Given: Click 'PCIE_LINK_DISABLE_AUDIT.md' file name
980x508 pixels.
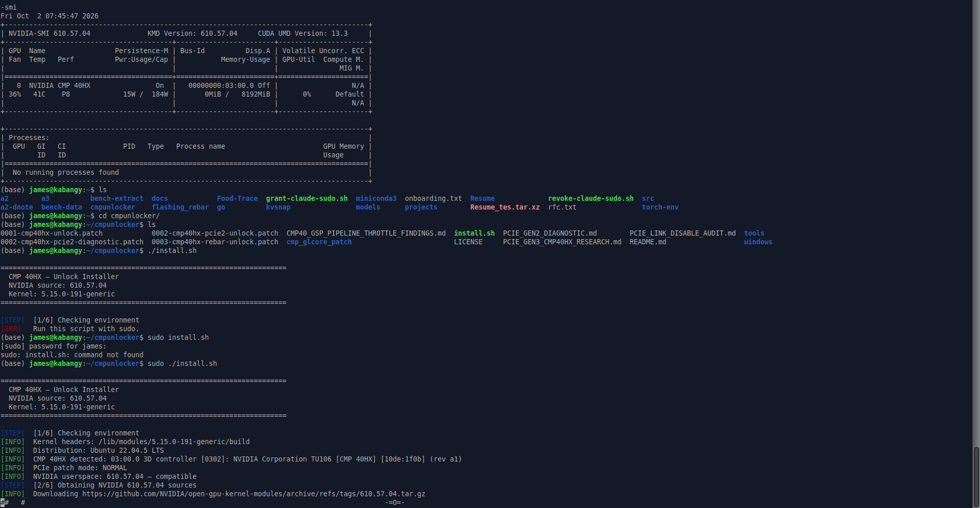Looking at the screenshot, I should click(683, 233).
